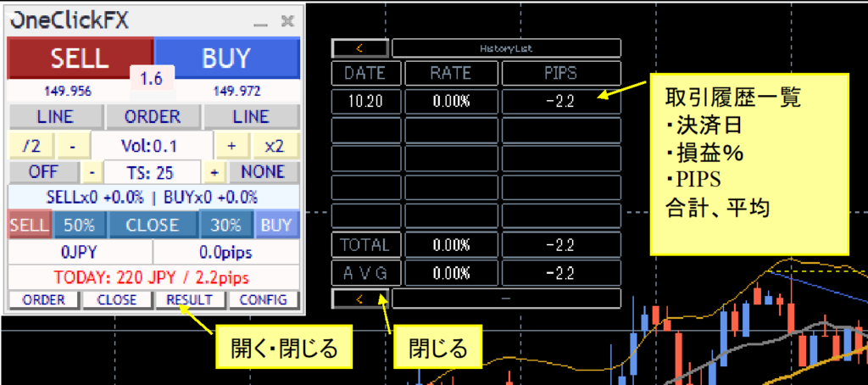Increase volume with plus next to Vol:0.1
The width and height of the screenshot is (868, 385).
[231, 145]
